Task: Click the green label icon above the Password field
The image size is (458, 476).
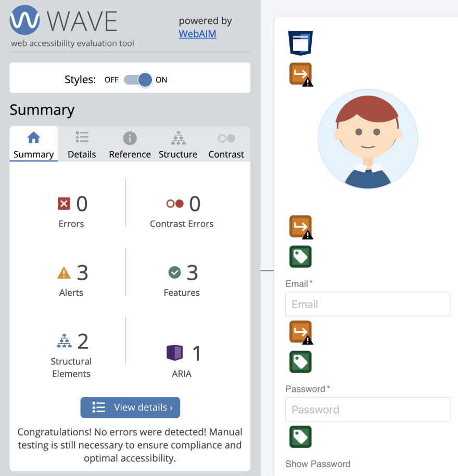Action: (300, 361)
